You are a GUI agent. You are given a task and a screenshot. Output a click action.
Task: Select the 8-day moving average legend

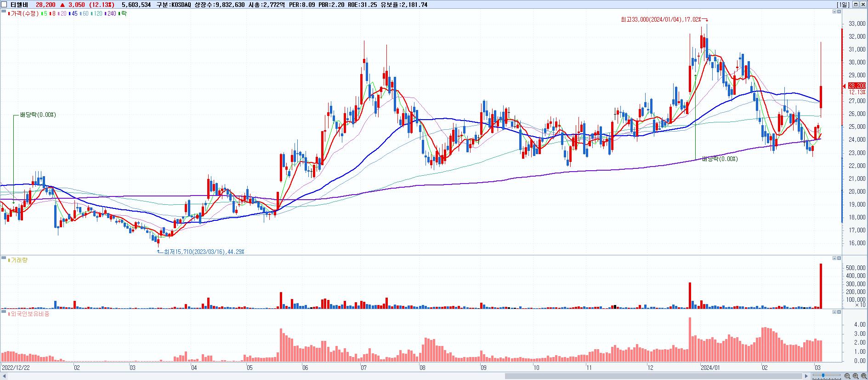pos(53,14)
